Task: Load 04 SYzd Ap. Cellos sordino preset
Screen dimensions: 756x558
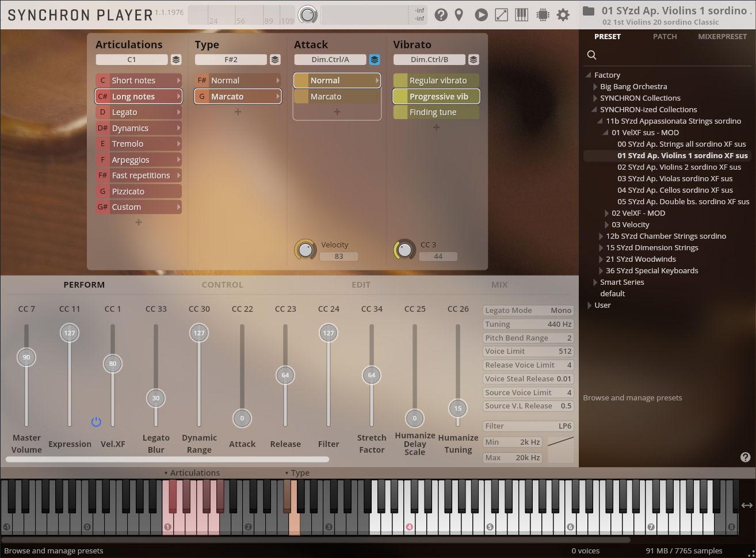Action: [x=675, y=190]
